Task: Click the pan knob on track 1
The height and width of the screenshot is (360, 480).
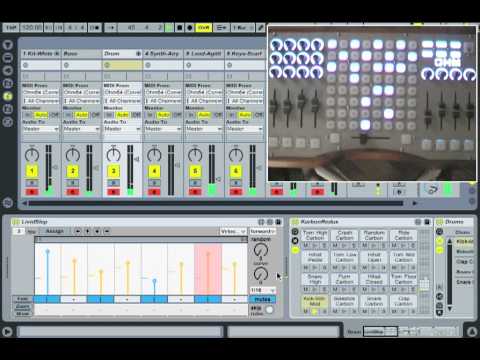Action: coord(32,155)
